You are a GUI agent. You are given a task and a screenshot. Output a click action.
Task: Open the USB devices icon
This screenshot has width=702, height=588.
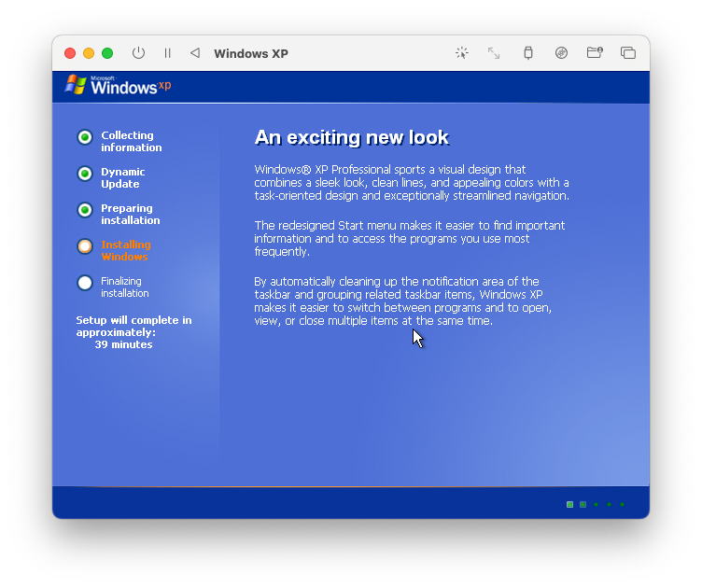tap(528, 53)
